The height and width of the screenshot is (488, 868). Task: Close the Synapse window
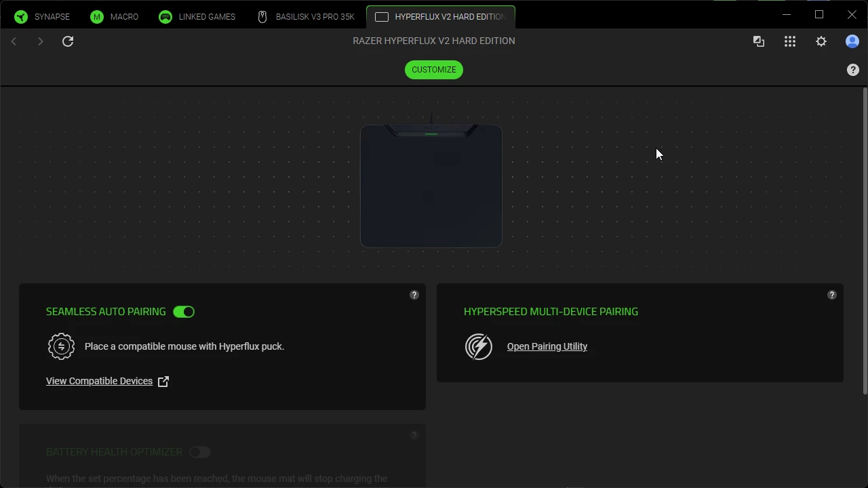pos(852,14)
